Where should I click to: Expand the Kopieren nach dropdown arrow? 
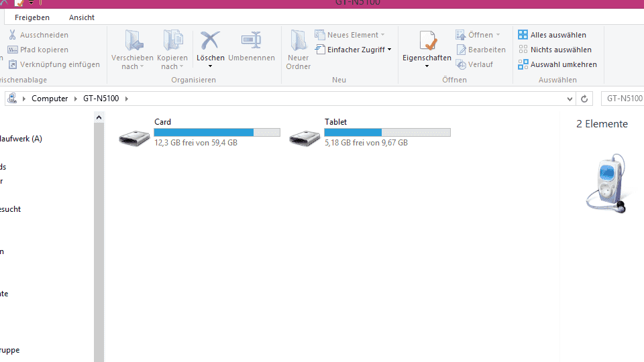click(181, 66)
